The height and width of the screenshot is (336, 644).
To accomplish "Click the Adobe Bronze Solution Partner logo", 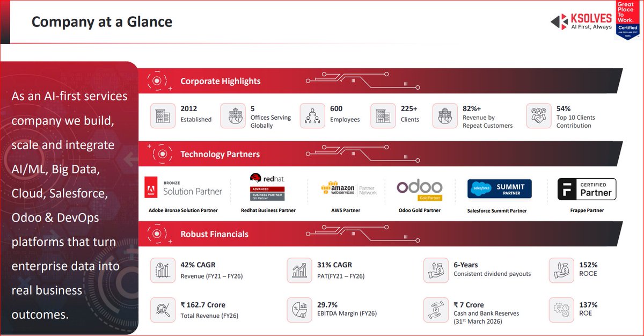I will (x=183, y=188).
